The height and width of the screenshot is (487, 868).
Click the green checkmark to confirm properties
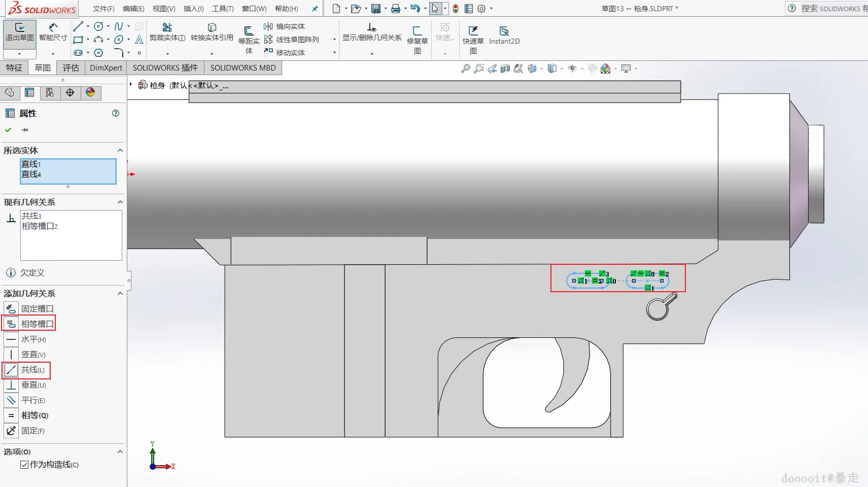tap(8, 130)
